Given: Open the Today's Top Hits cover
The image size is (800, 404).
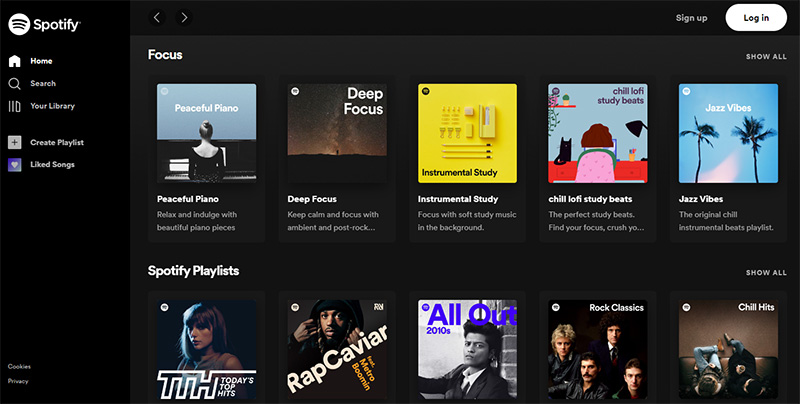Looking at the screenshot, I should pos(207,349).
